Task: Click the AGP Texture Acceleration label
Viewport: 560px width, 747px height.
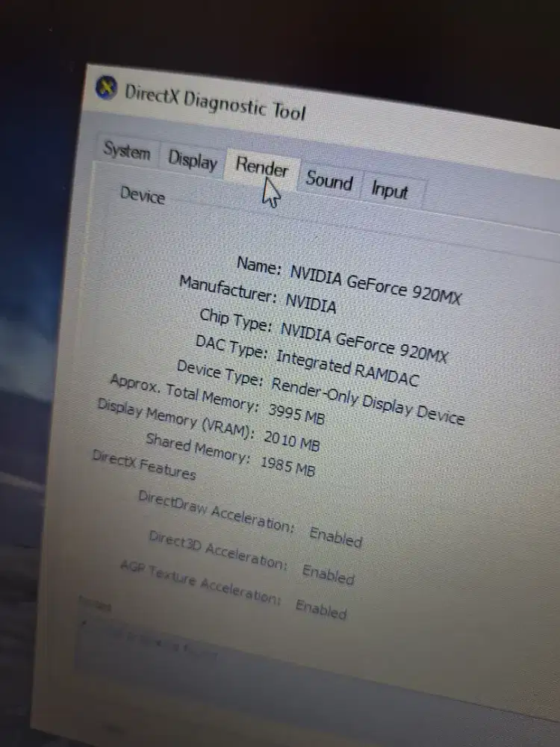Action: (x=201, y=582)
